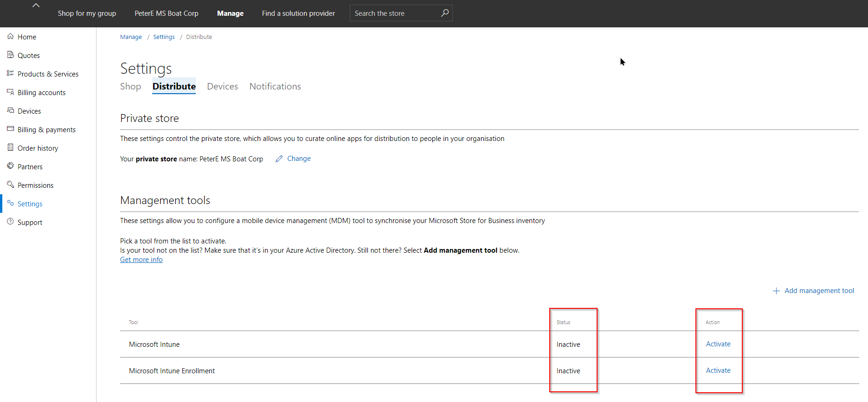Switch to the Devices settings tab
This screenshot has height=402, width=868.
coord(222,86)
